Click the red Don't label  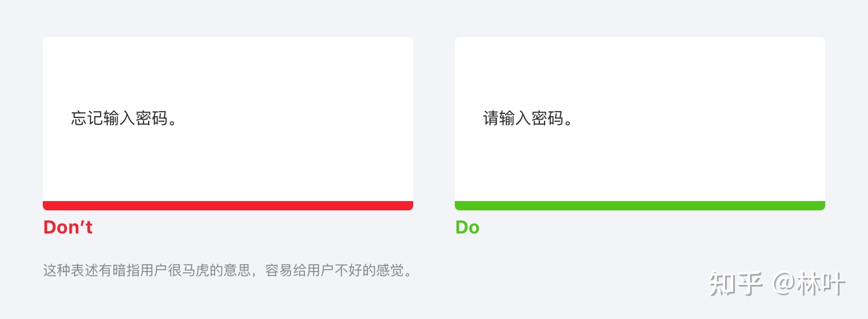68,227
